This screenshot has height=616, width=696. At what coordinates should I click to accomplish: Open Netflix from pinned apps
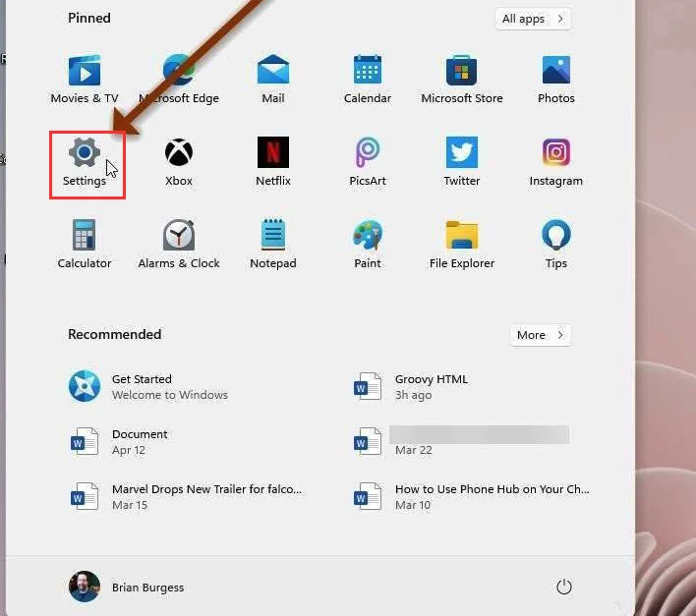tap(273, 162)
